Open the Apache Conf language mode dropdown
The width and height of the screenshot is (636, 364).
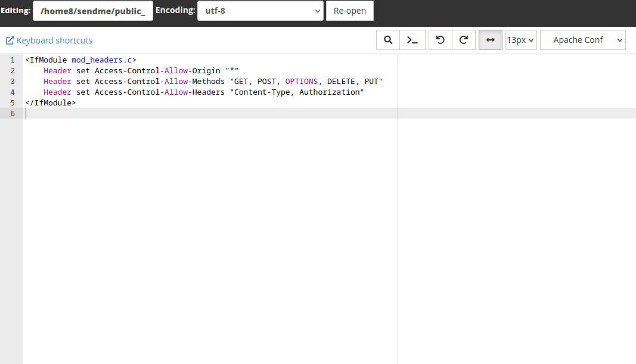click(x=583, y=40)
